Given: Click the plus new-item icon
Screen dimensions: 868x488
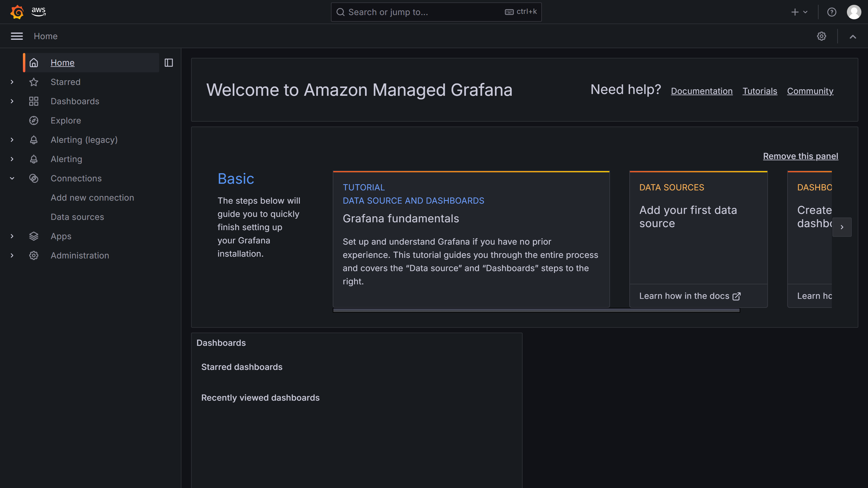Looking at the screenshot, I should click(x=795, y=12).
